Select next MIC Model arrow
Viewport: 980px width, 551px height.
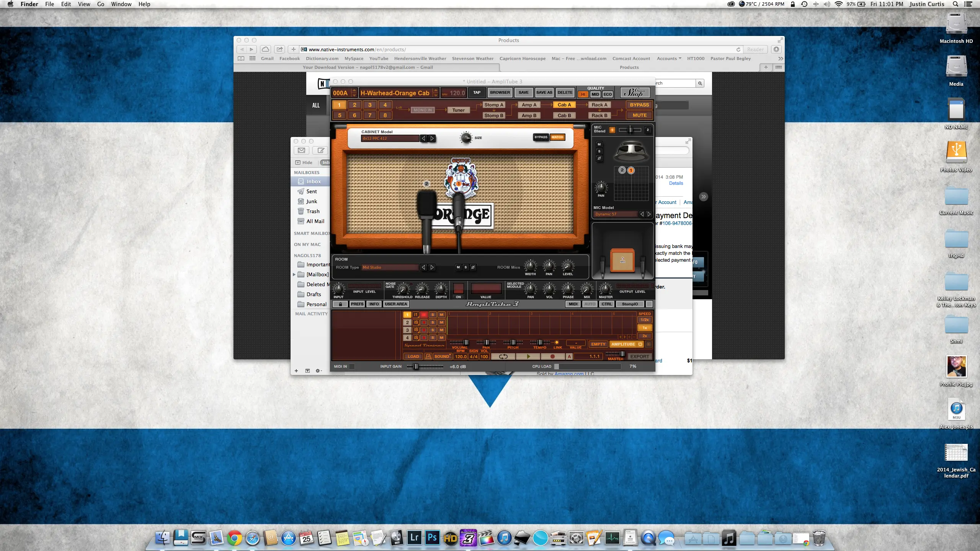pos(649,214)
